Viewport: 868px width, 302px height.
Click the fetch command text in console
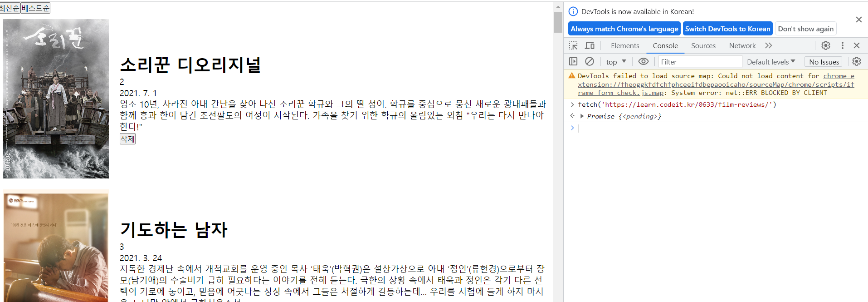tap(677, 104)
